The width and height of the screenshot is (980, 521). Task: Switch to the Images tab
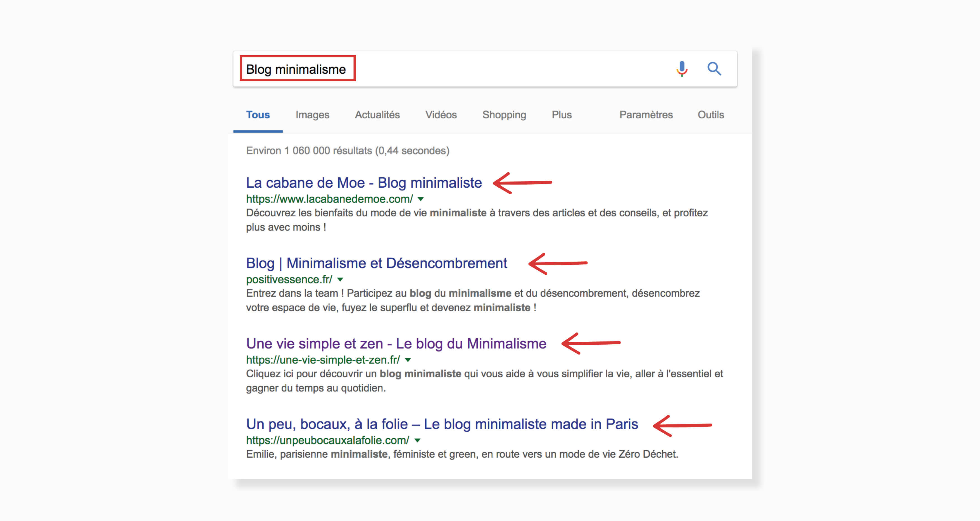(x=312, y=115)
